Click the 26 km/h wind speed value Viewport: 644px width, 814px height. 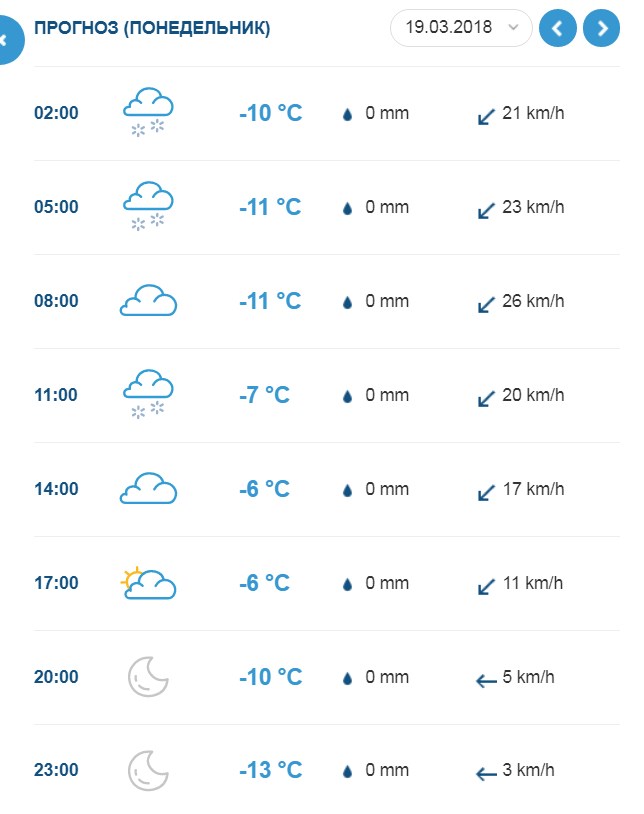[x=533, y=301]
